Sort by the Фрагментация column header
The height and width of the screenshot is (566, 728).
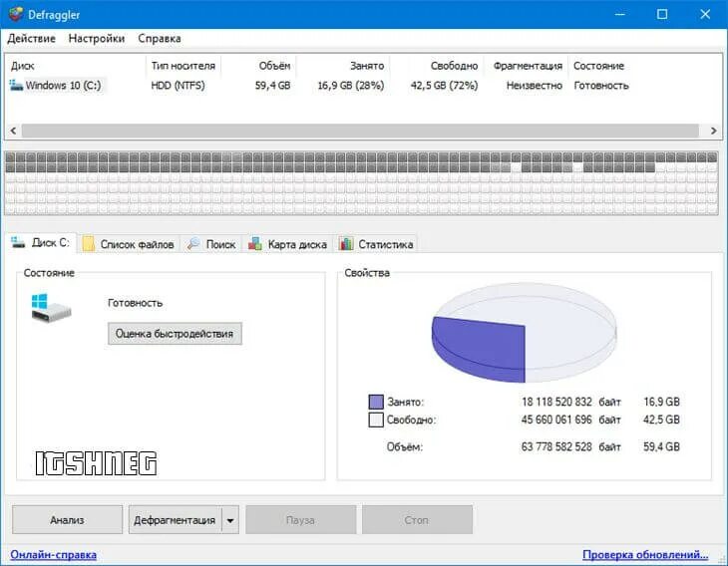point(528,66)
